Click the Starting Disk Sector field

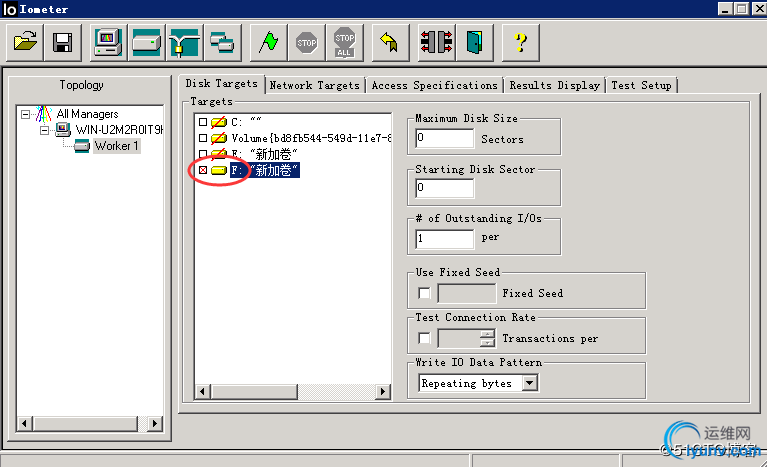445,188
